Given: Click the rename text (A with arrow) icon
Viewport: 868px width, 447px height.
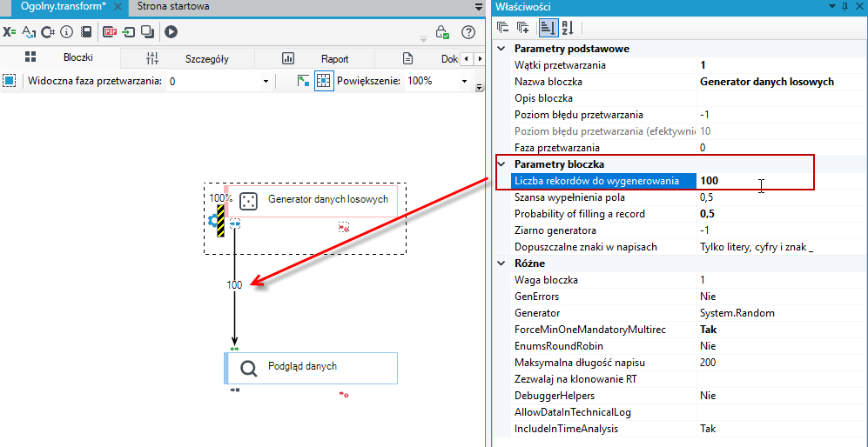Looking at the screenshot, I should click(28, 32).
